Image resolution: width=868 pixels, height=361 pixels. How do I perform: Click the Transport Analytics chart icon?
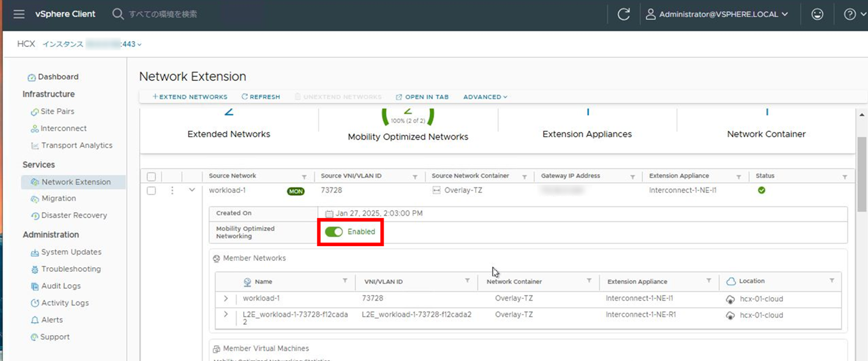click(x=35, y=146)
